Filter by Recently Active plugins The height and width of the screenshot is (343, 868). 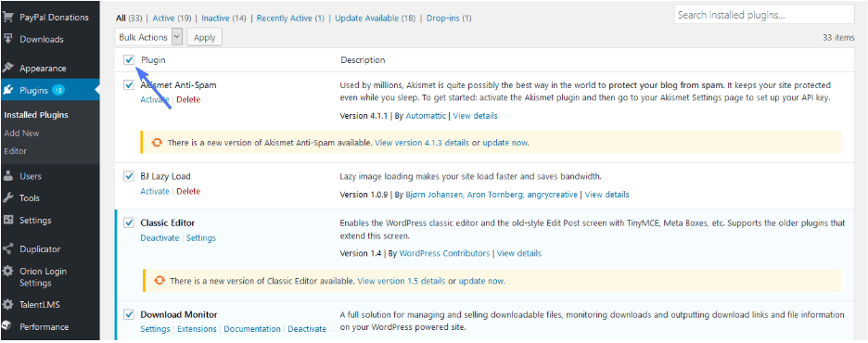(284, 19)
